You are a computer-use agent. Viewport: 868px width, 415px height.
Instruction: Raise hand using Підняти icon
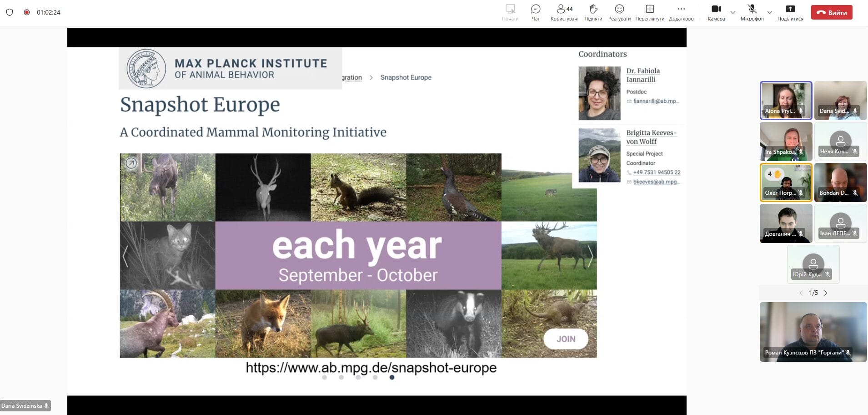pyautogui.click(x=593, y=10)
